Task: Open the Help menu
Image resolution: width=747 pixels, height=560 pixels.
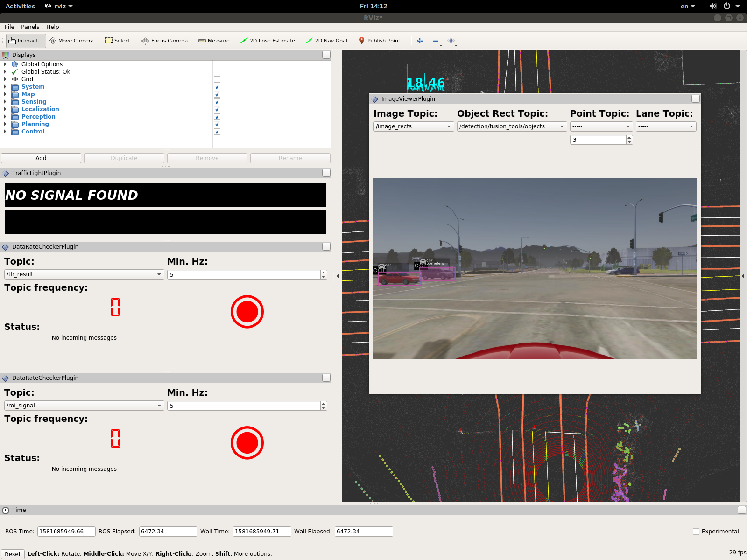Action: [x=52, y=27]
